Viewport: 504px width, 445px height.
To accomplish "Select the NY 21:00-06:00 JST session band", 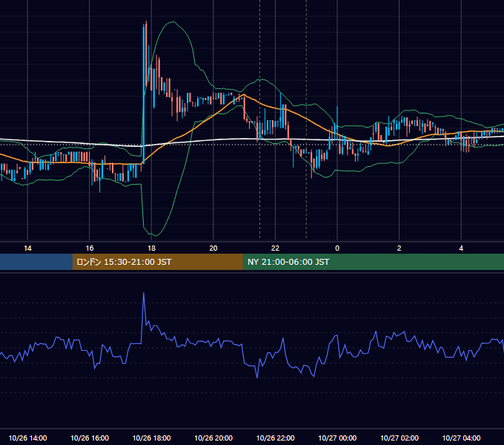I will tap(373, 262).
